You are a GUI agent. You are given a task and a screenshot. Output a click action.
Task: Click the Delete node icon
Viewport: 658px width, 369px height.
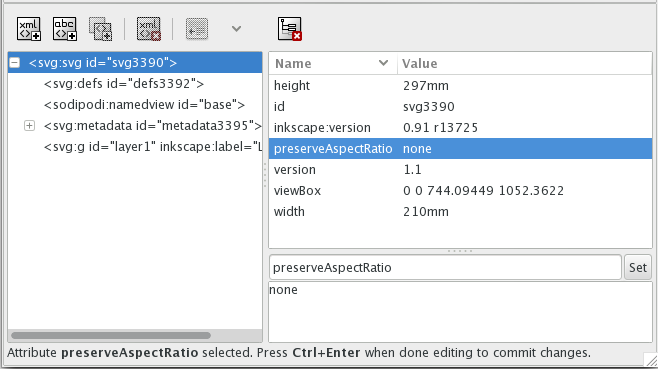click(x=149, y=29)
